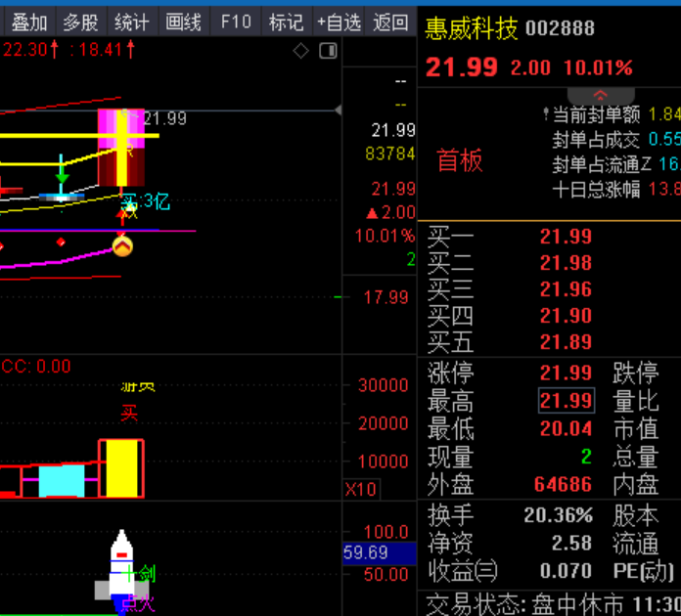Click the 量比 label

[635, 401]
